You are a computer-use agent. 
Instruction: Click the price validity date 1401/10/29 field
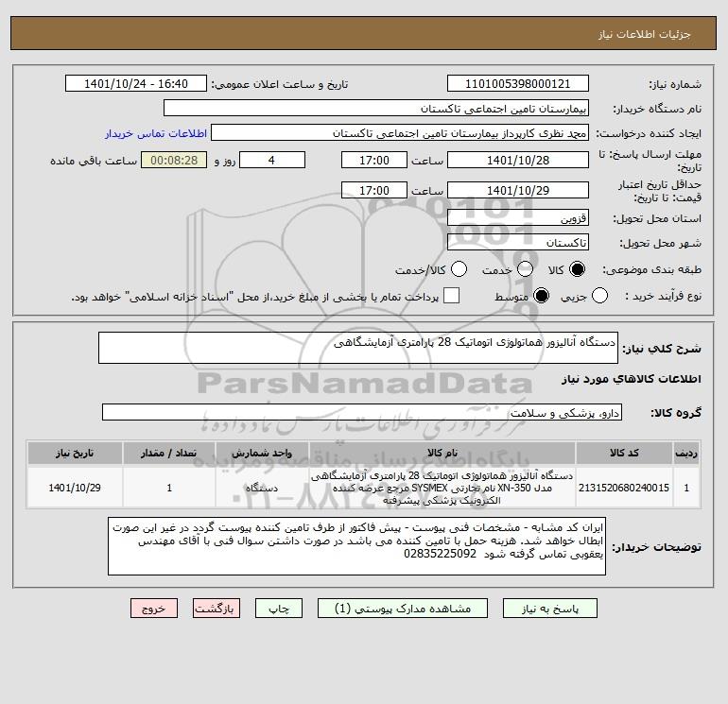[x=518, y=190]
